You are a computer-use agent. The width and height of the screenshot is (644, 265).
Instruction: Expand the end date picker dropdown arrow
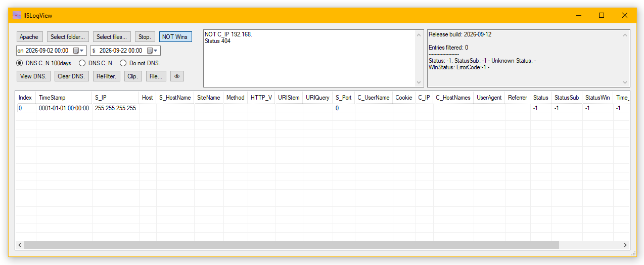pyautogui.click(x=156, y=51)
